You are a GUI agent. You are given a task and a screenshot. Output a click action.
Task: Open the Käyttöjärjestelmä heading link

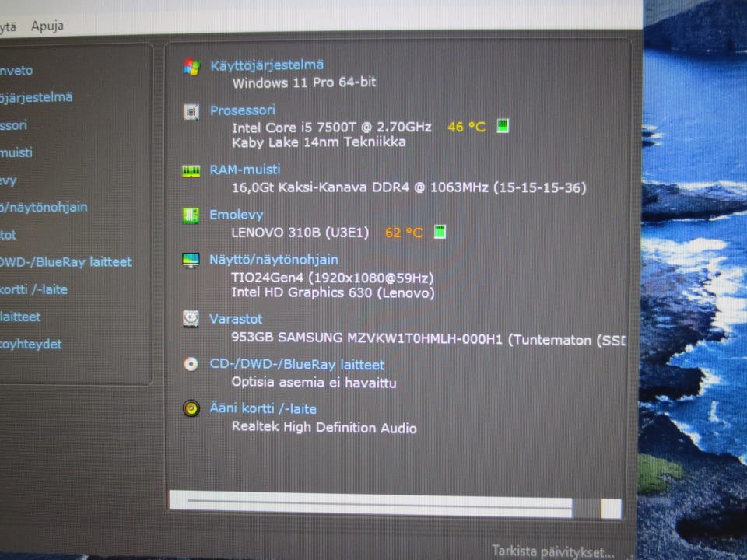(267, 65)
